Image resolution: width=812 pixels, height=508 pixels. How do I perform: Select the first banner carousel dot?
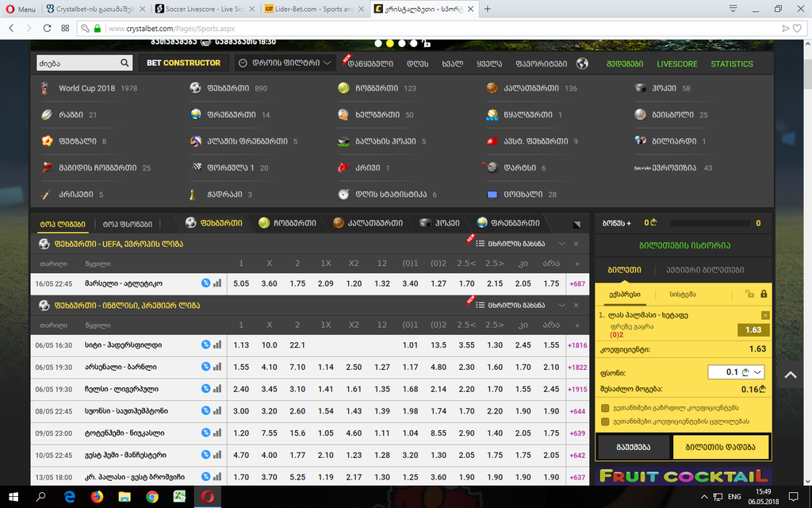point(378,44)
